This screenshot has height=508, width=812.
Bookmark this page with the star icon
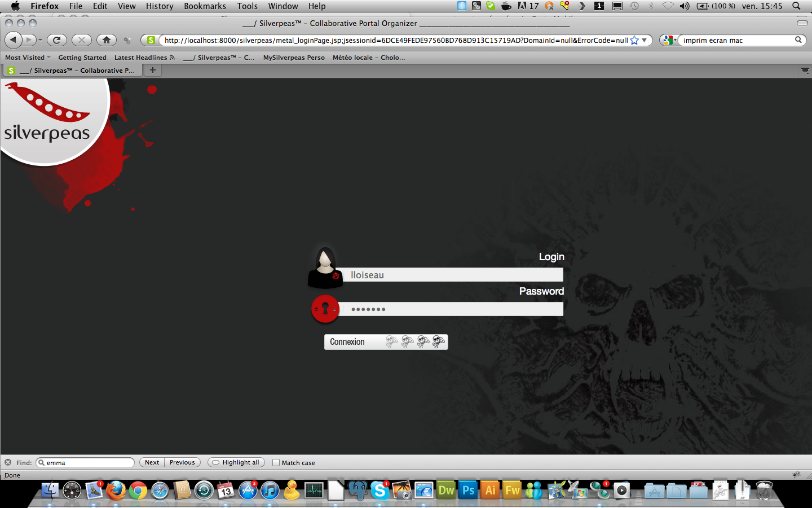tap(634, 40)
